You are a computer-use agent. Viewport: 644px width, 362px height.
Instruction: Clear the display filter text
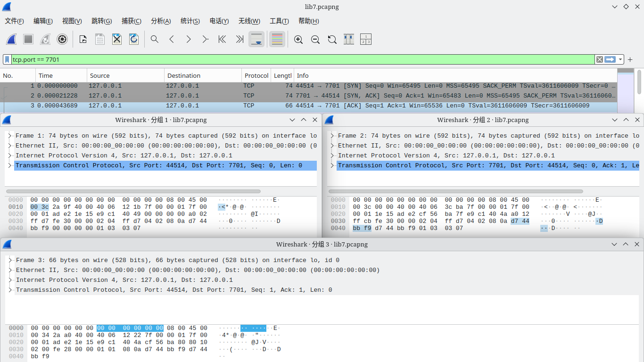pos(599,59)
